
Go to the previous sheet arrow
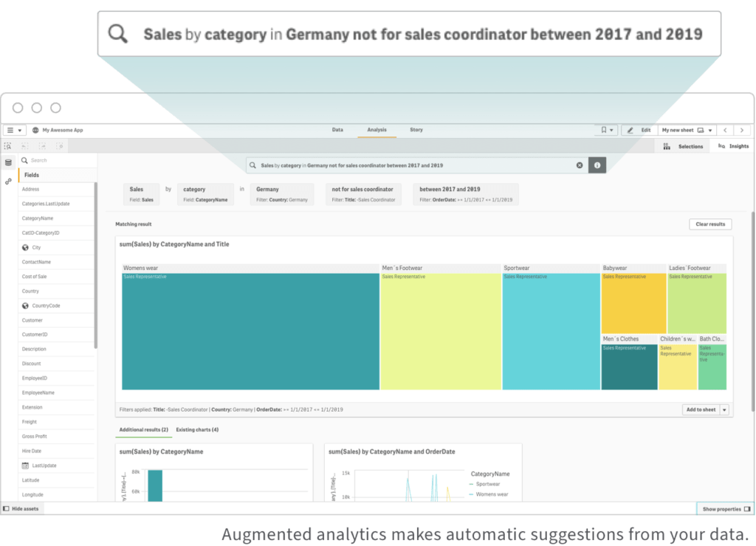[725, 130]
